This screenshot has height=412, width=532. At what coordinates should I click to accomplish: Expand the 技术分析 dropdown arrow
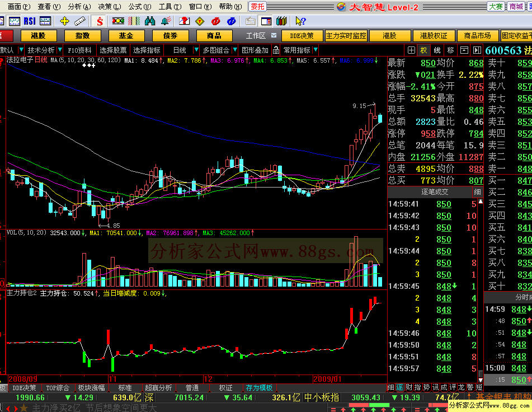pos(60,50)
